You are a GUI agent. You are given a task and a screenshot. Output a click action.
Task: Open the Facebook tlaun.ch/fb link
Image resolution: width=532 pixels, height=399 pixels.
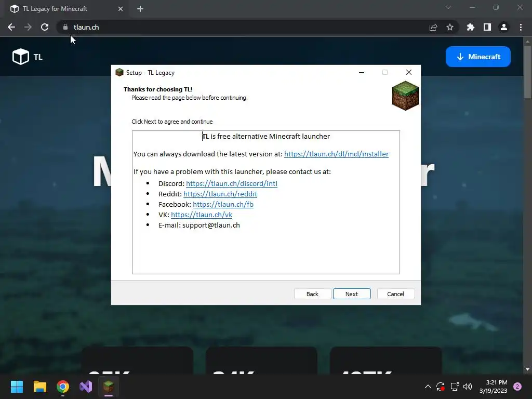tap(223, 204)
